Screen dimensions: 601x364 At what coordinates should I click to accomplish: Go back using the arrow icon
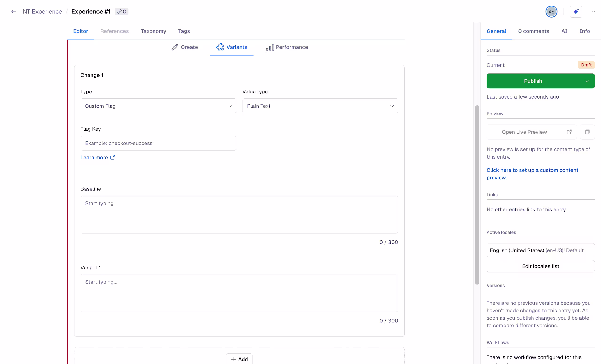(x=13, y=11)
